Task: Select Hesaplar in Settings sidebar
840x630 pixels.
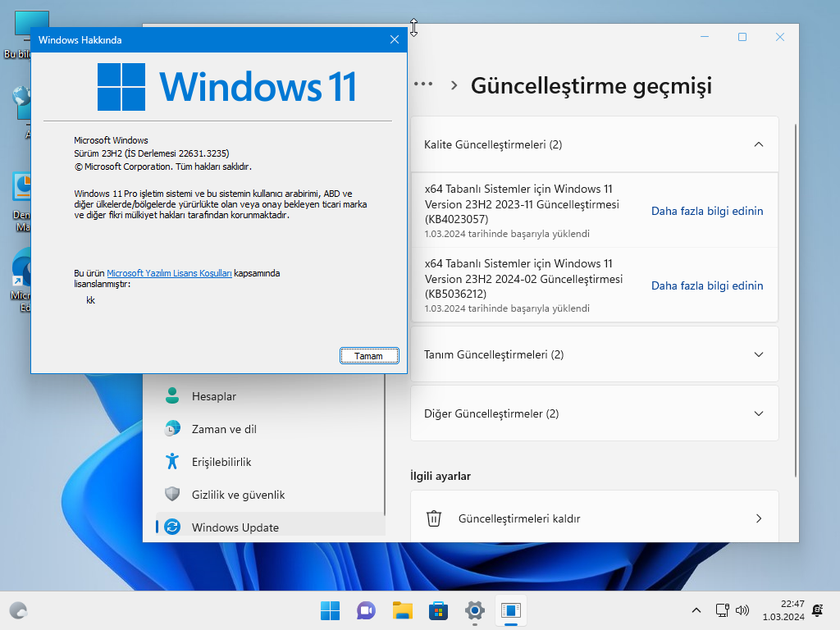Action: (271, 396)
